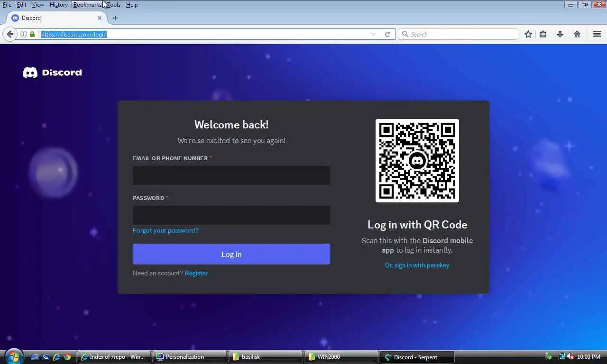The width and height of the screenshot is (607, 364).
Task: Click the address bar URL
Action: pyautogui.click(x=74, y=34)
